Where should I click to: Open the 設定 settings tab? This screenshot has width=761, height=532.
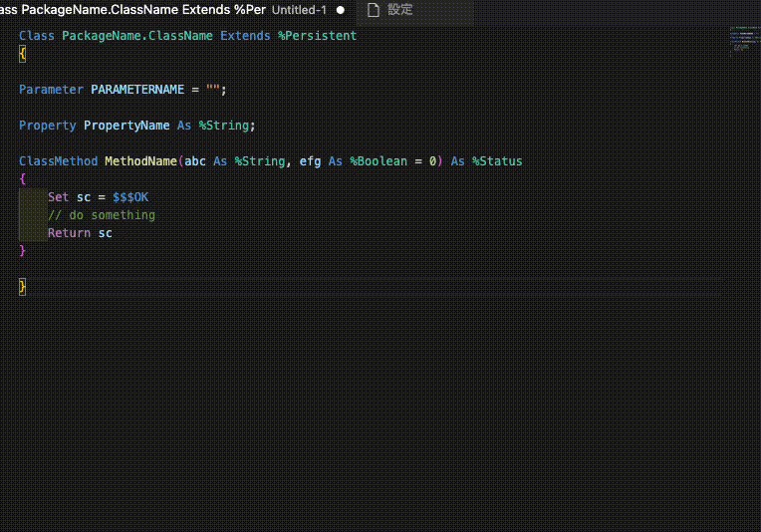399,10
